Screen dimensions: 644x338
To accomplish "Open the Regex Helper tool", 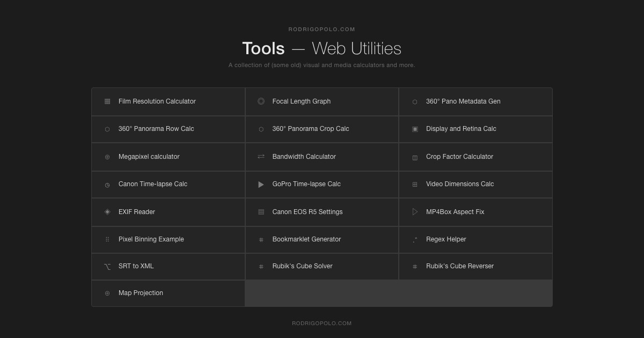I will pyautogui.click(x=475, y=240).
